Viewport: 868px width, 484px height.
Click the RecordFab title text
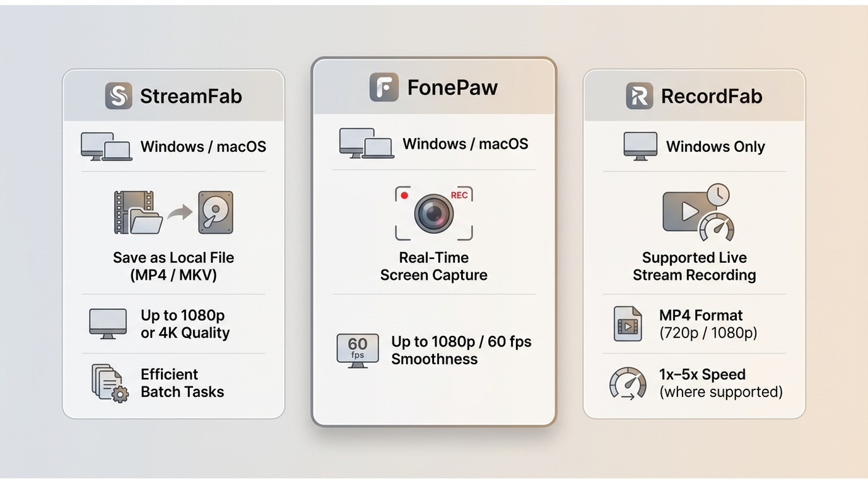[x=712, y=96]
